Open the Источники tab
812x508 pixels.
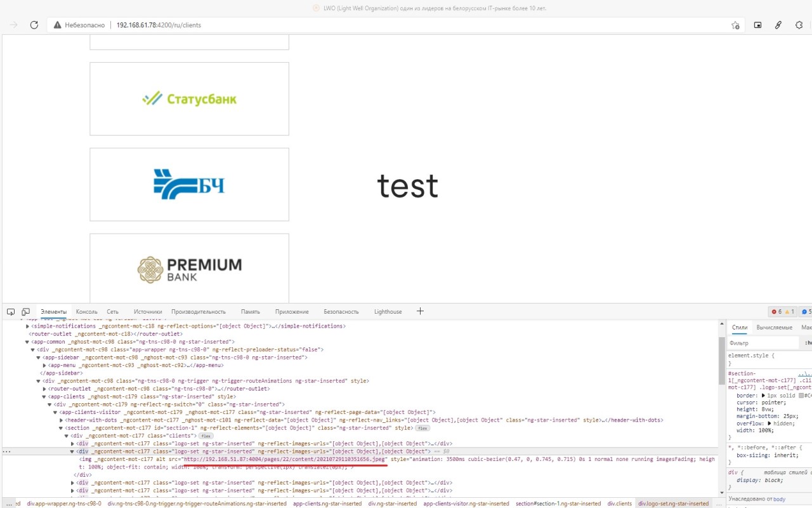[x=148, y=312]
